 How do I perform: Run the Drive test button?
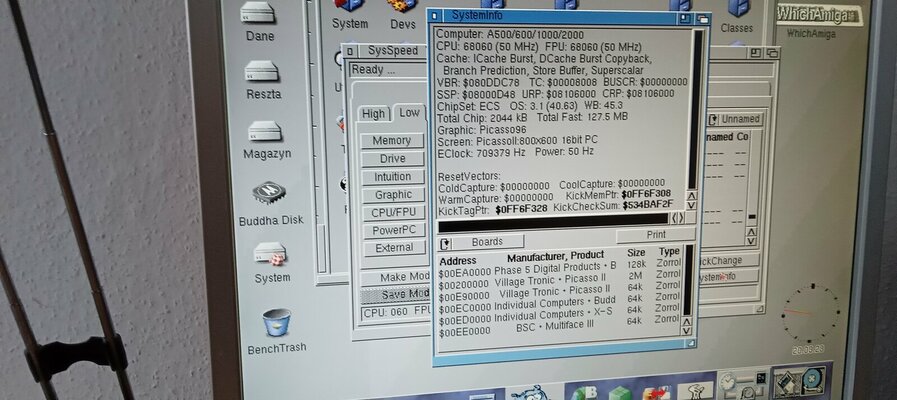(x=392, y=159)
